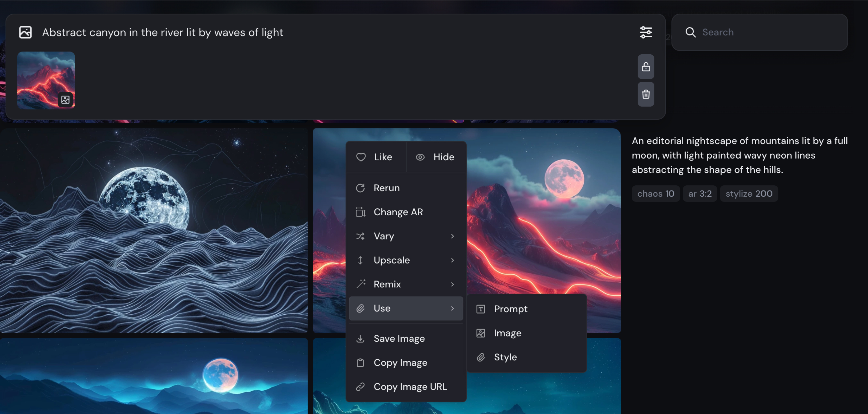This screenshot has width=868, height=414.
Task: Click the image reference badge on thumbnail
Action: pos(65,100)
